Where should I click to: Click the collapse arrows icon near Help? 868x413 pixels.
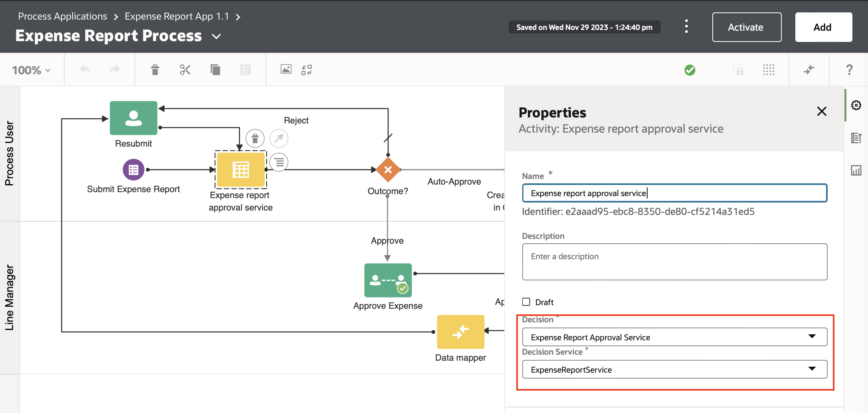point(809,70)
